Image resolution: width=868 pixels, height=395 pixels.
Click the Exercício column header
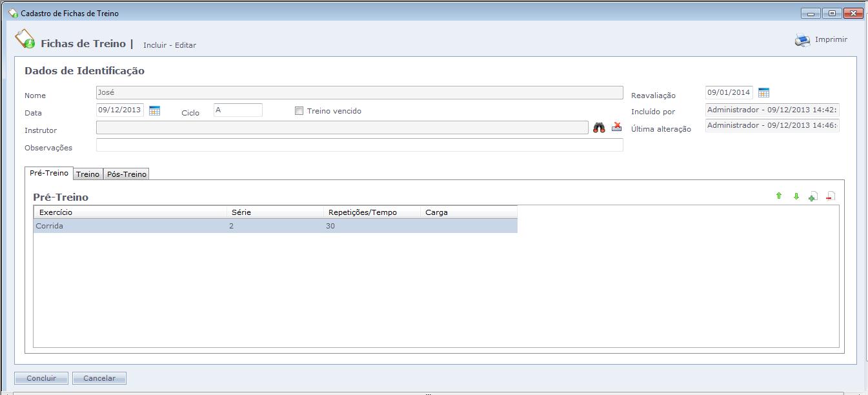pos(130,212)
